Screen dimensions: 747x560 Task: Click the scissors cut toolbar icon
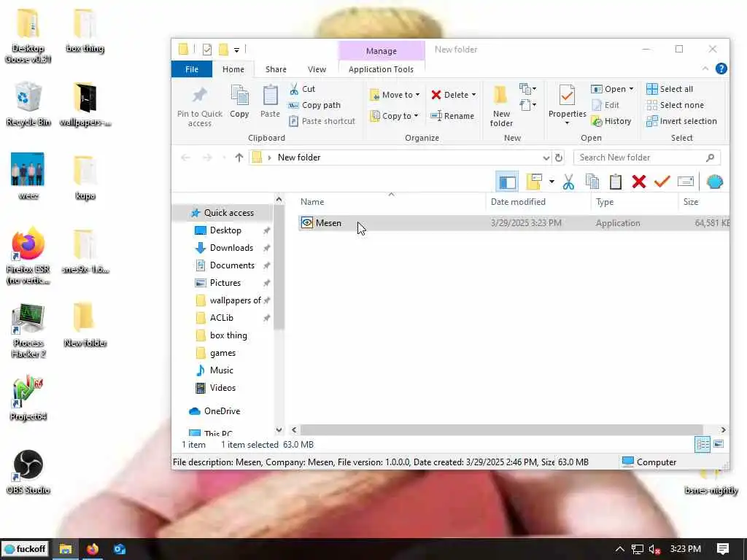(568, 182)
